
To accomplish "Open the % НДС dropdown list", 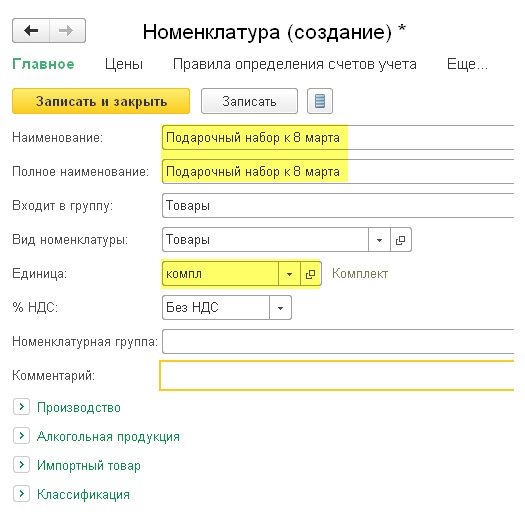I will (x=281, y=307).
